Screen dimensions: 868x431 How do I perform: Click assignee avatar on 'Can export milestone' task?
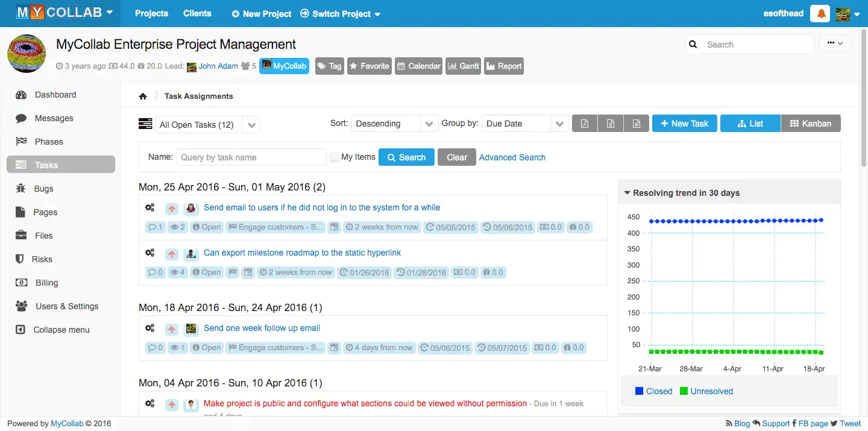[191, 254]
